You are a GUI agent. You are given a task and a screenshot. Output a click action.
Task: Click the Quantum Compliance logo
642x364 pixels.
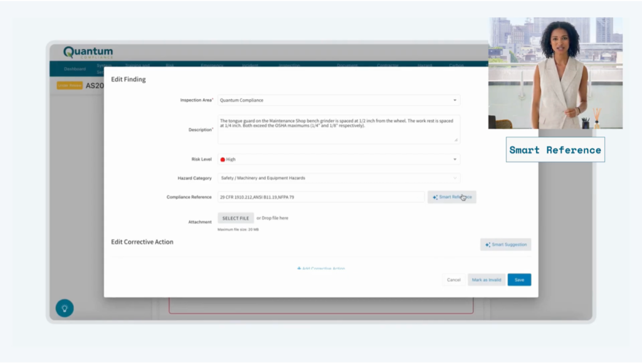(88, 52)
